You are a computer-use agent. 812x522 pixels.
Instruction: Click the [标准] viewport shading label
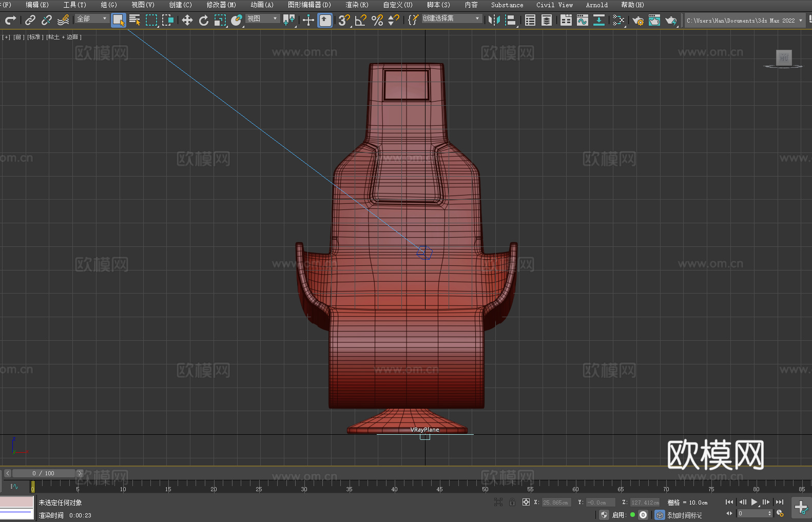pyautogui.click(x=35, y=37)
